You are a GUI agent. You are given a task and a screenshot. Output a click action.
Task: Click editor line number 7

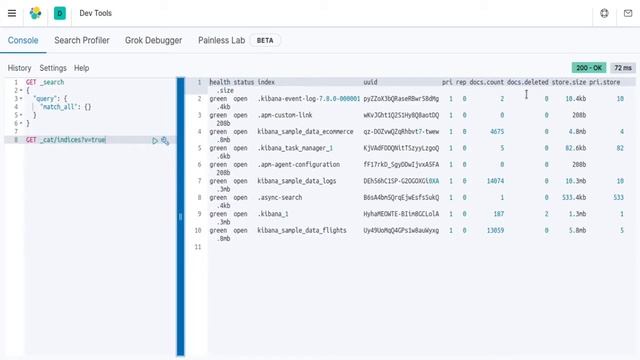(x=16, y=131)
